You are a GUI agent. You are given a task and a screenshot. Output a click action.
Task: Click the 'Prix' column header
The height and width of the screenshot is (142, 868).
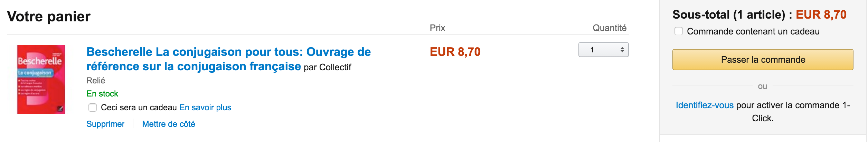pos(437,28)
